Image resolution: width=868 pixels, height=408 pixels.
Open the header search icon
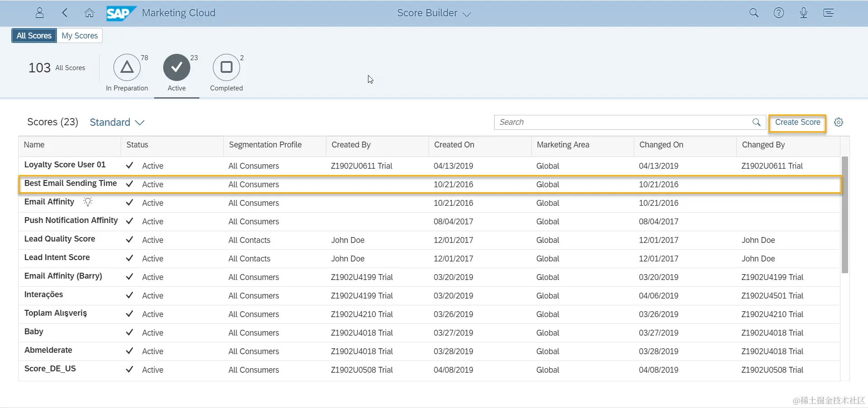pos(754,13)
